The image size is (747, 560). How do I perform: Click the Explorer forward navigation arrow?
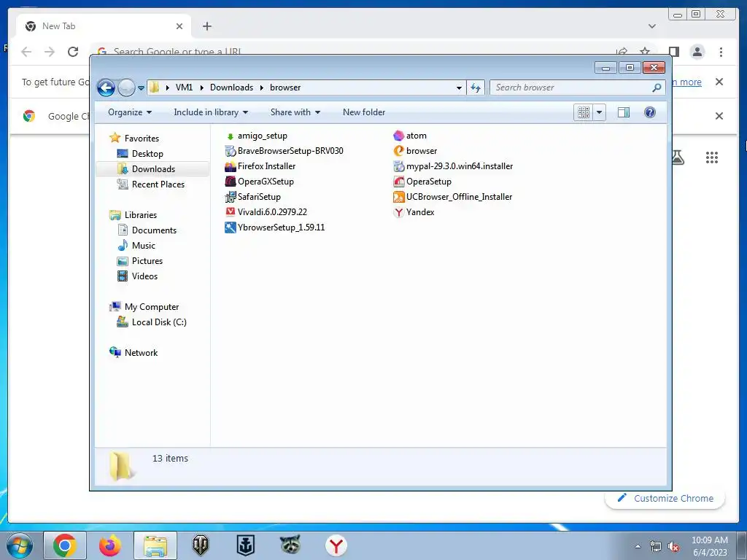pos(126,87)
